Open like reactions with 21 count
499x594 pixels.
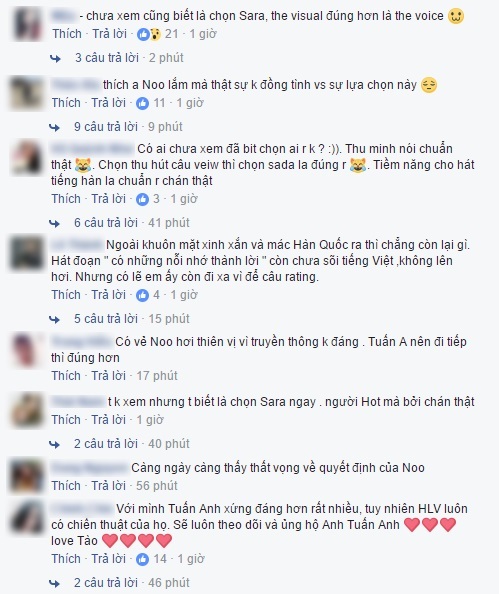[149, 34]
